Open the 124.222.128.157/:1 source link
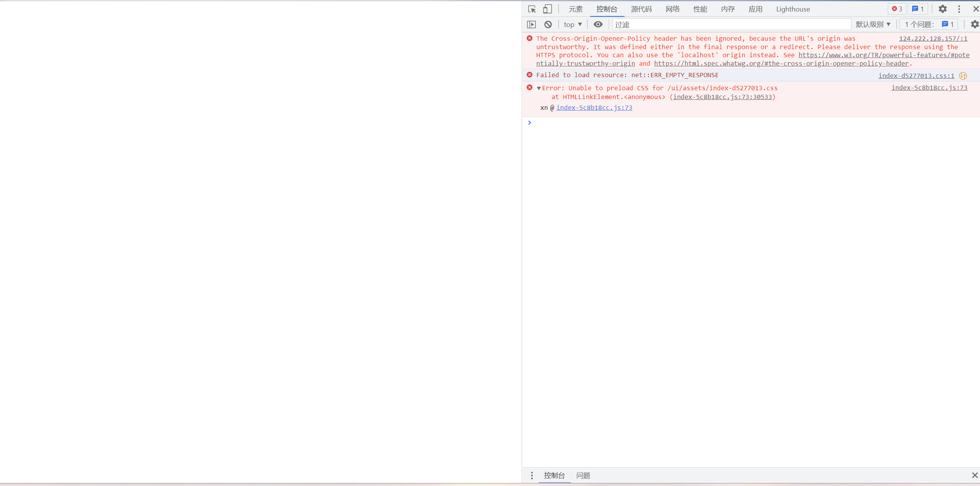980x486 pixels. [933, 39]
